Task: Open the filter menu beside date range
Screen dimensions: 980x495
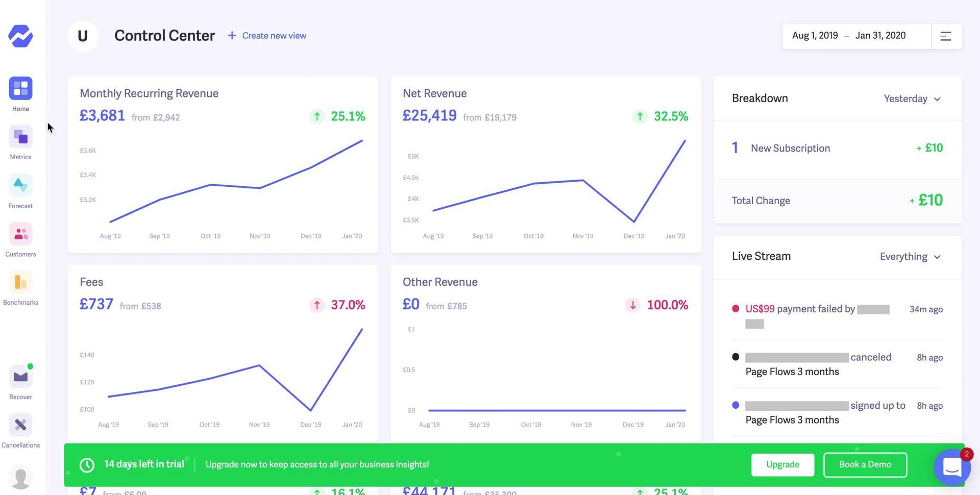Action: (946, 36)
